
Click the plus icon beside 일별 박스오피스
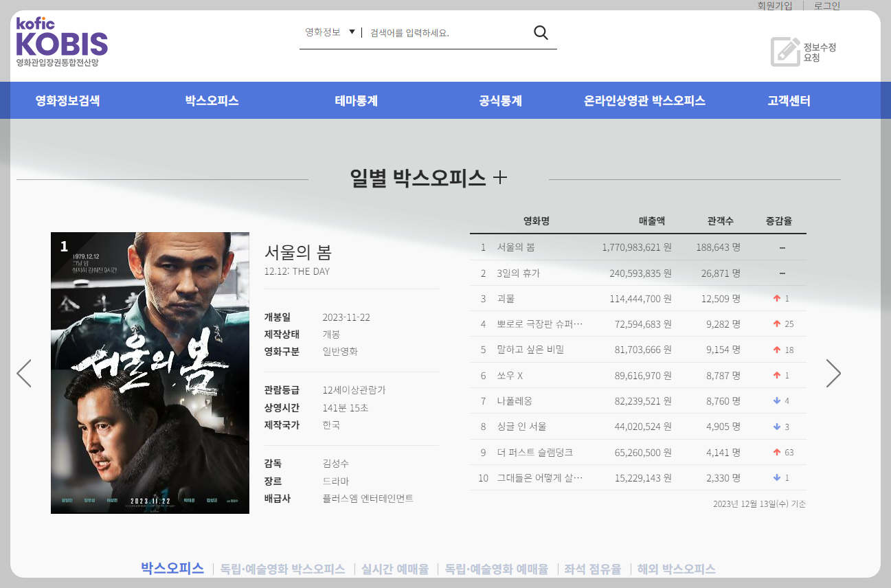point(500,178)
